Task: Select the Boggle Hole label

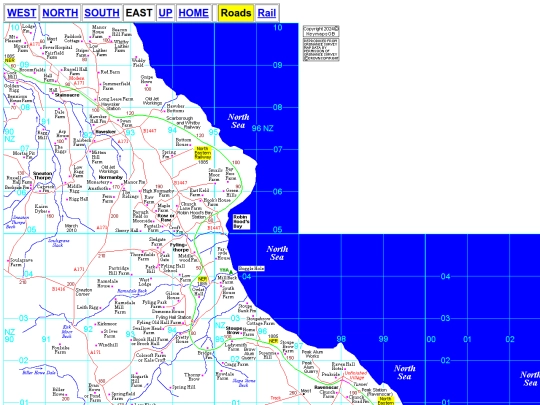Action: click(x=251, y=268)
